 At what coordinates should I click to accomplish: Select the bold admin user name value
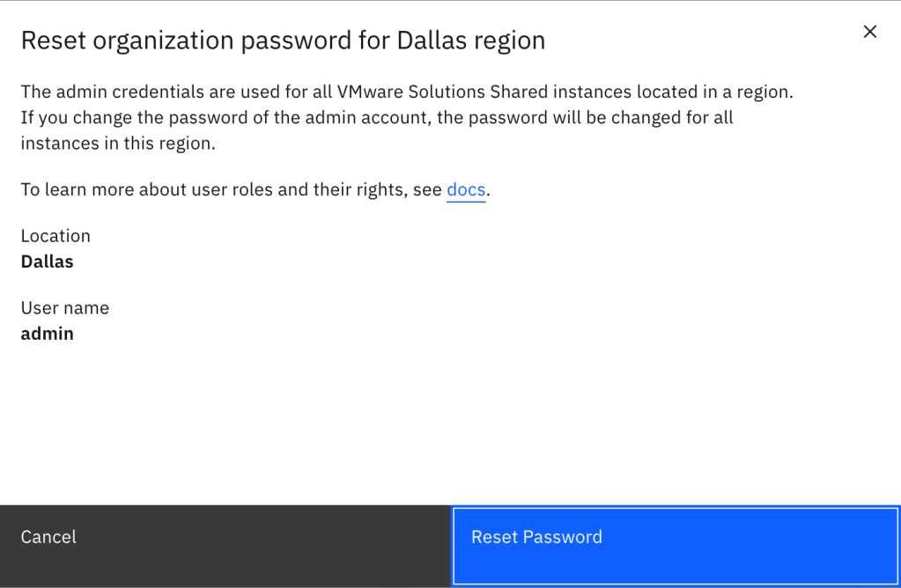pyautogui.click(x=48, y=334)
